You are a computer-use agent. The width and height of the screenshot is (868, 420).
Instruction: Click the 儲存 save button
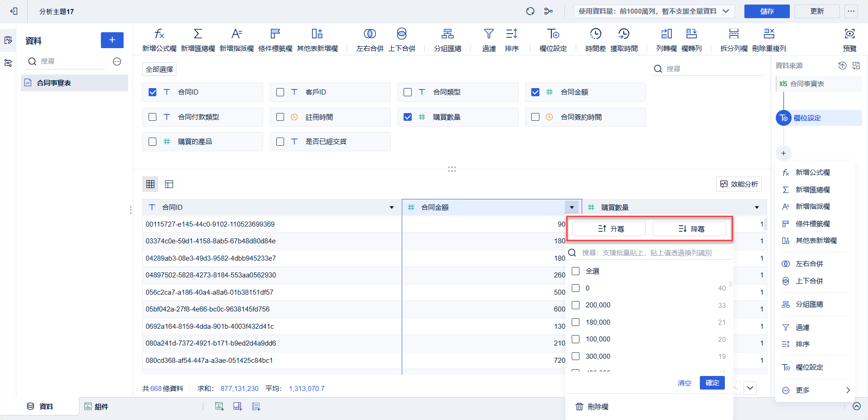[767, 11]
